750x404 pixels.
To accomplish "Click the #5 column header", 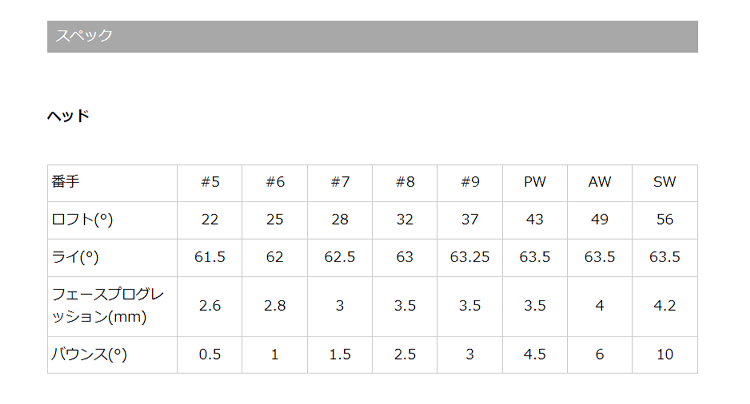I will tap(210, 182).
